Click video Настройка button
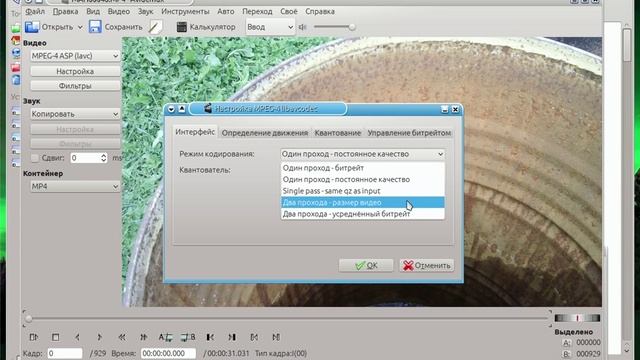 (x=75, y=71)
